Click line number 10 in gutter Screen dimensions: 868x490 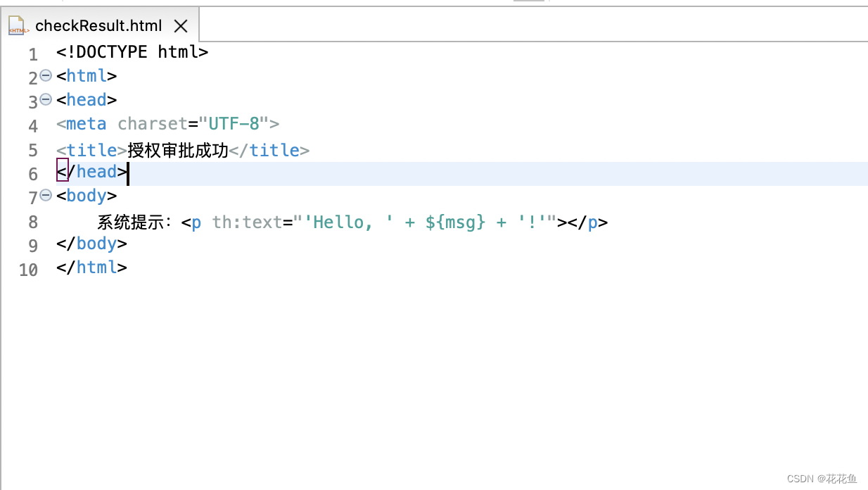pyautogui.click(x=28, y=270)
